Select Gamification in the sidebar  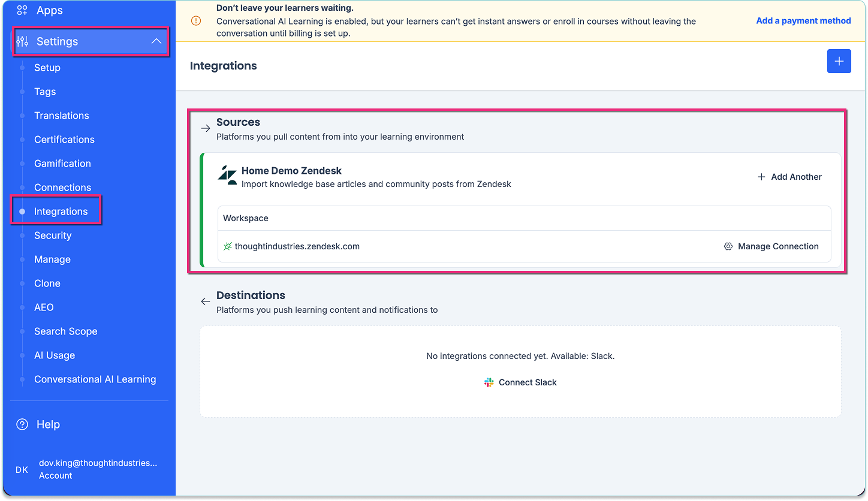62,164
